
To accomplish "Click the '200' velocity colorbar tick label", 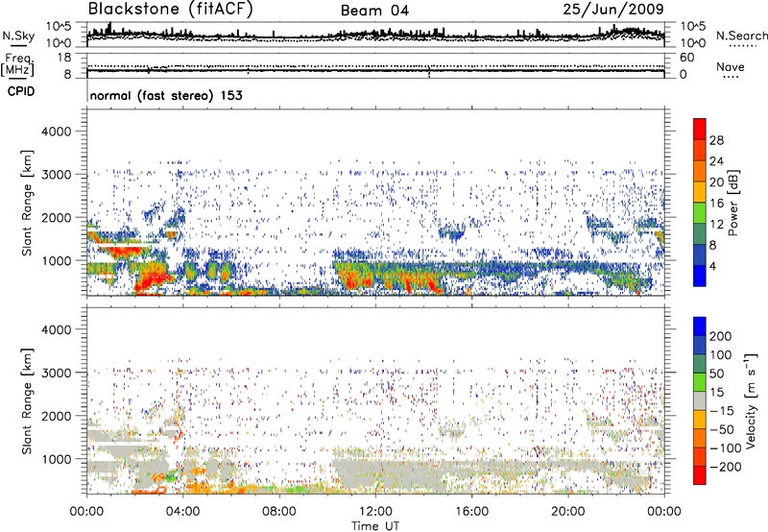I will [x=720, y=336].
